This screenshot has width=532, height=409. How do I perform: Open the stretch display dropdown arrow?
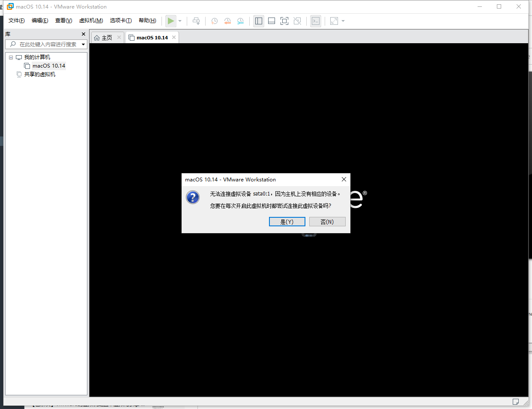pos(343,21)
